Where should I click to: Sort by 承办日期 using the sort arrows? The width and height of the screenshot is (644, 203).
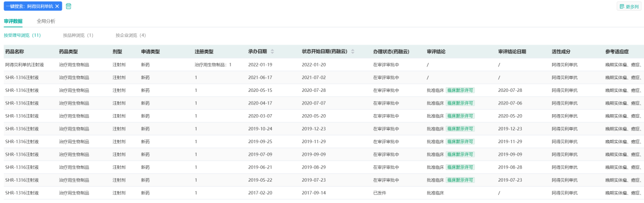[x=272, y=52]
